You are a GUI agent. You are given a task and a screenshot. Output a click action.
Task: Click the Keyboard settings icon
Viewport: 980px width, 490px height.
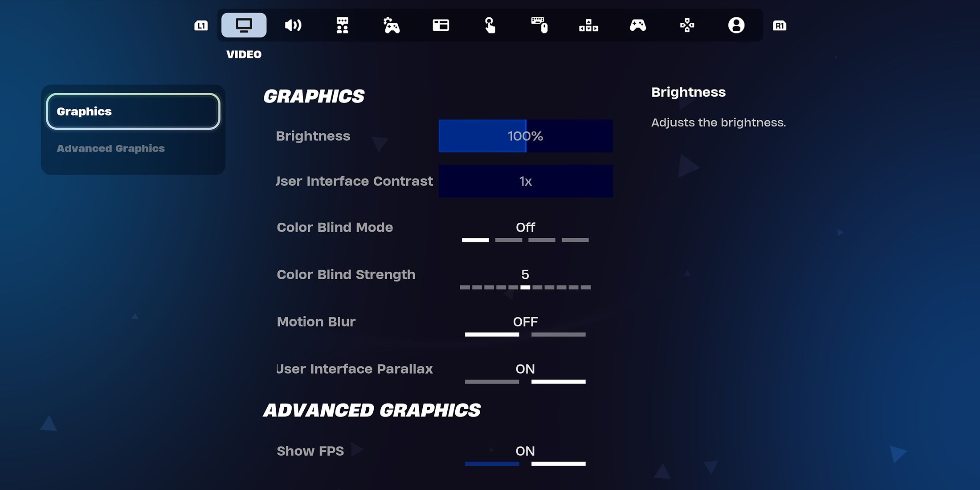tap(538, 25)
